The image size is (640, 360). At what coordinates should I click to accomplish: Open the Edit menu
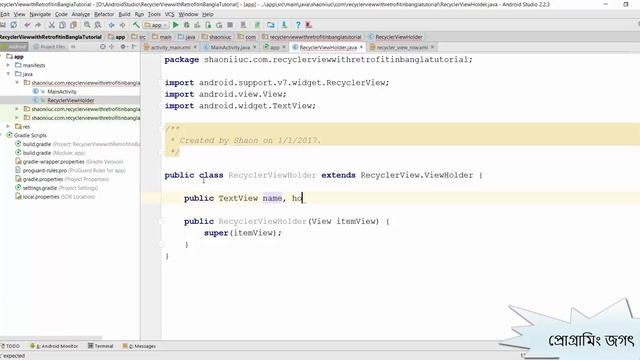click(4, 14)
